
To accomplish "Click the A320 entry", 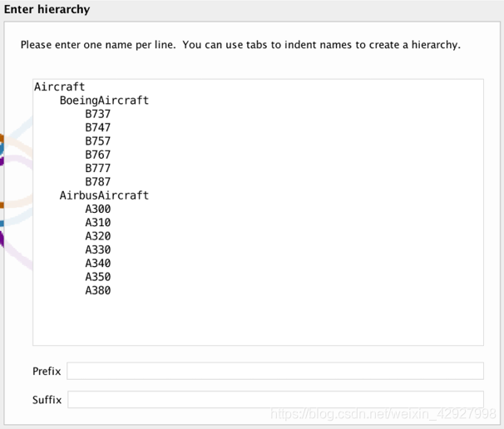I will 97,236.
